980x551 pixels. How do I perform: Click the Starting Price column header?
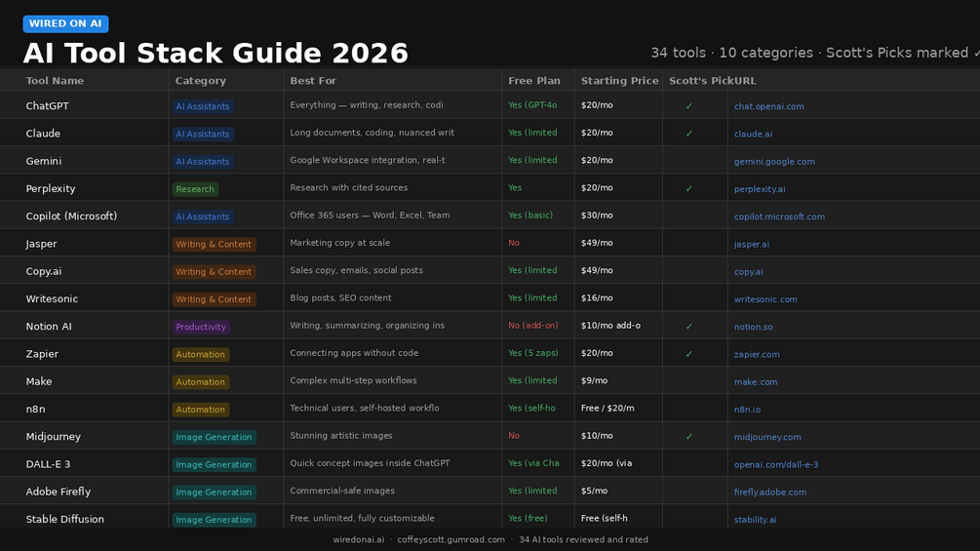[619, 81]
